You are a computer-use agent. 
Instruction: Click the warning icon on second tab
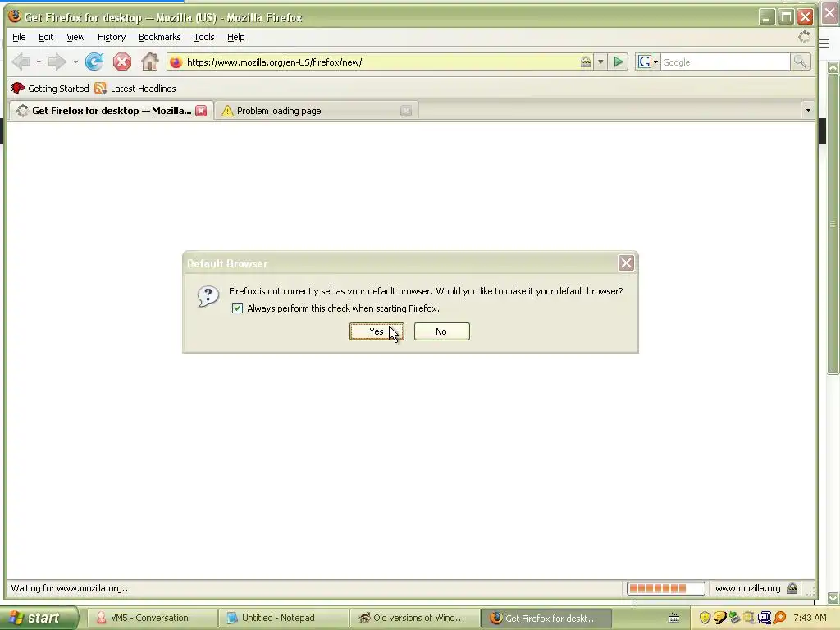point(227,111)
